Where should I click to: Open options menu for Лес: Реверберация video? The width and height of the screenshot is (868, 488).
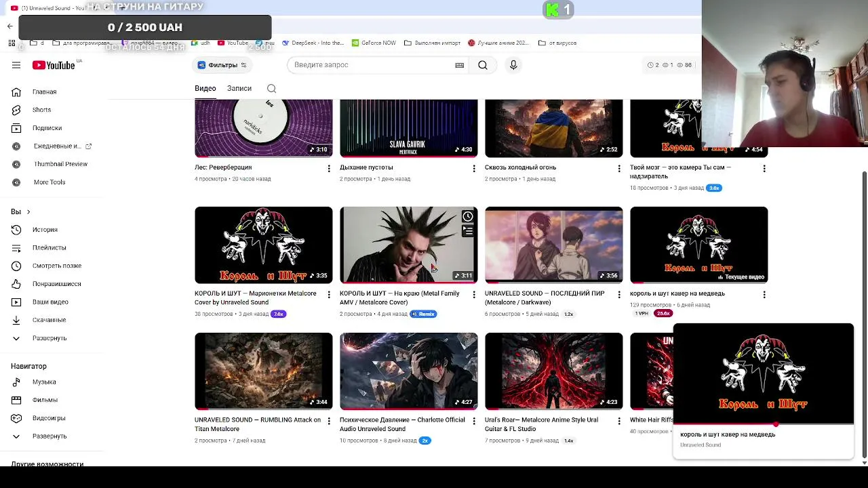pos(329,168)
